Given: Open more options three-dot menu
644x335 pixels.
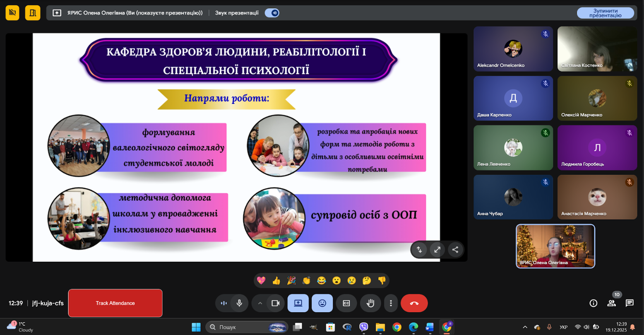Looking at the screenshot, I should [x=391, y=303].
